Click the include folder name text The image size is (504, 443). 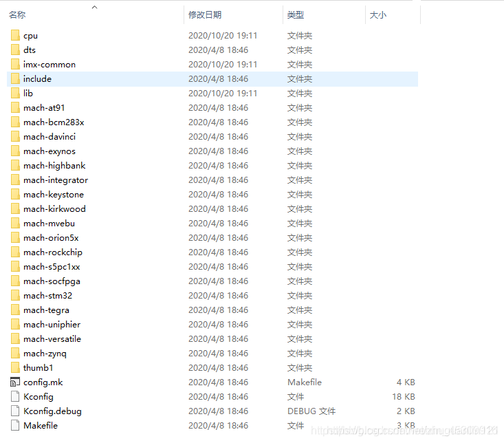37,78
